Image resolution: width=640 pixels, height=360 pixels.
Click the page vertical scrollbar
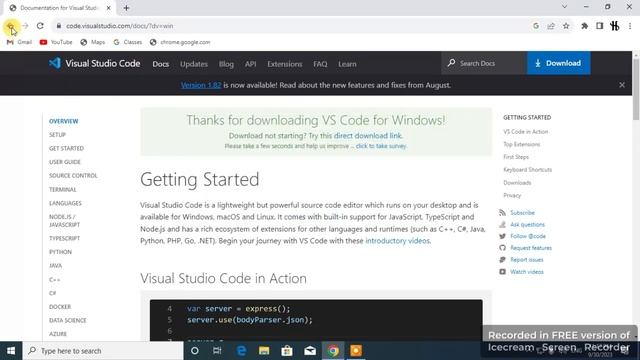click(636, 90)
